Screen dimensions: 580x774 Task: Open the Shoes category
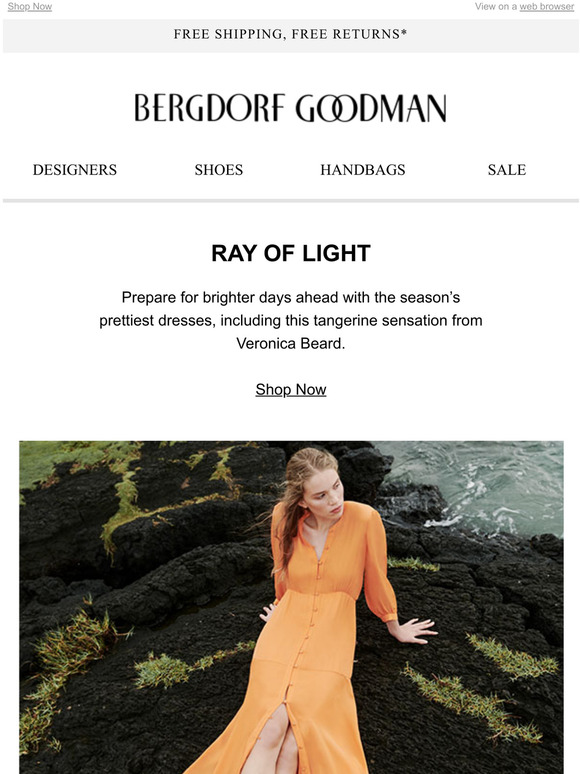click(x=219, y=170)
